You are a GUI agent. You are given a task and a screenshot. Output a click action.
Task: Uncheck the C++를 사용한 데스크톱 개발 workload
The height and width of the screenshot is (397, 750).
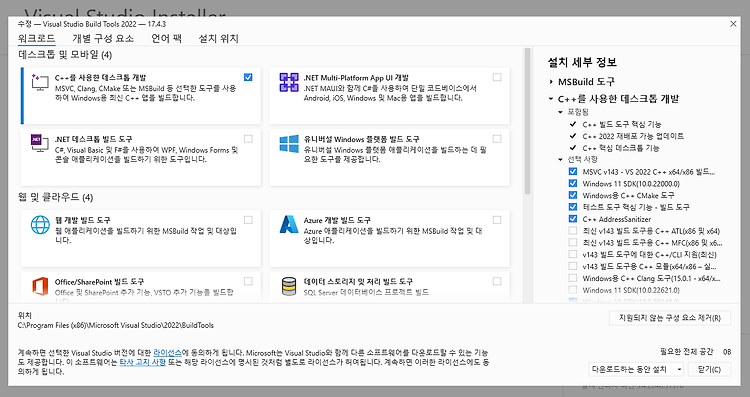(x=248, y=77)
